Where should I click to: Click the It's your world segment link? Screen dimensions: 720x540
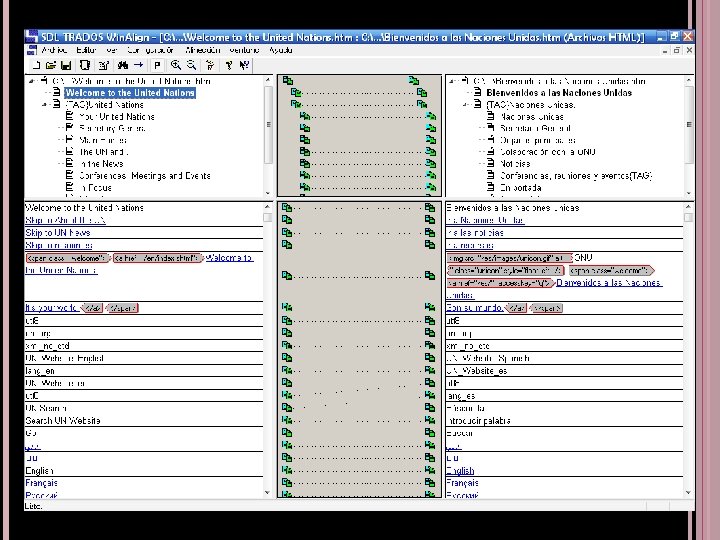[51, 307]
